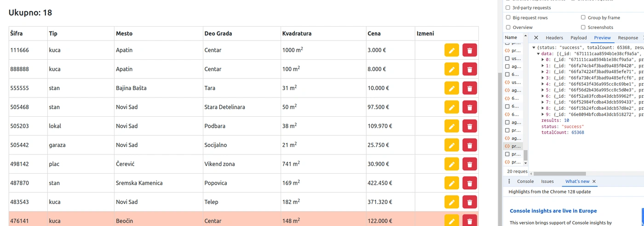Viewport: 644px width, 226px height.
Task: Delete Sremska Kamenica listing 487870
Action: coord(470,184)
